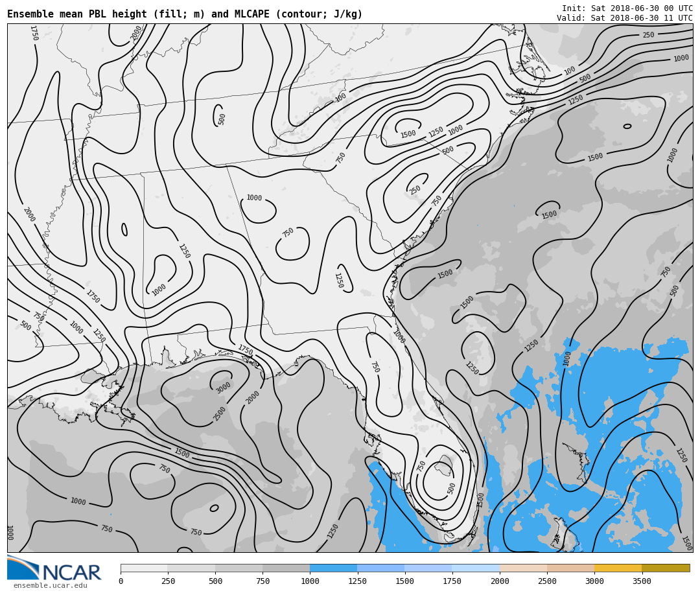Image resolution: width=700 pixels, height=593 pixels.
Task: Click the plot title Ensemble mean PBL height
Action: tap(185, 14)
